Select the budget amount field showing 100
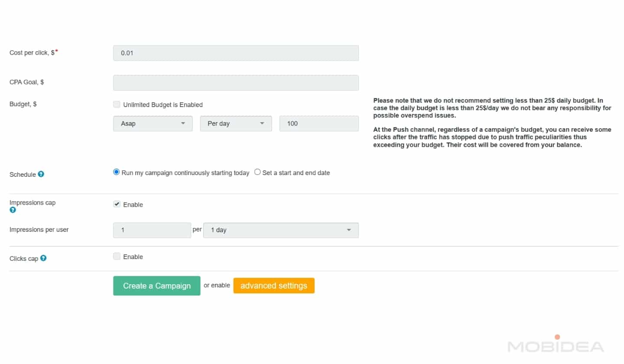 [x=318, y=123]
